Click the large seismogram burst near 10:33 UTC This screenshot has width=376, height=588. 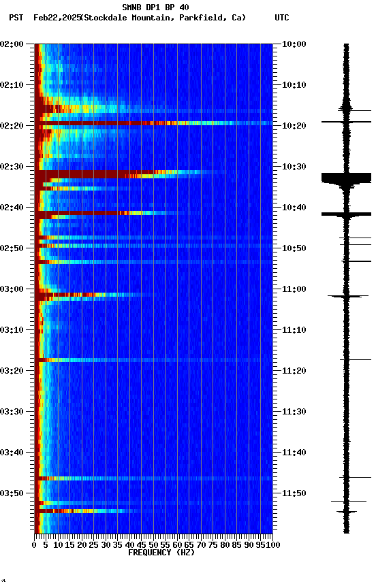[346, 178]
